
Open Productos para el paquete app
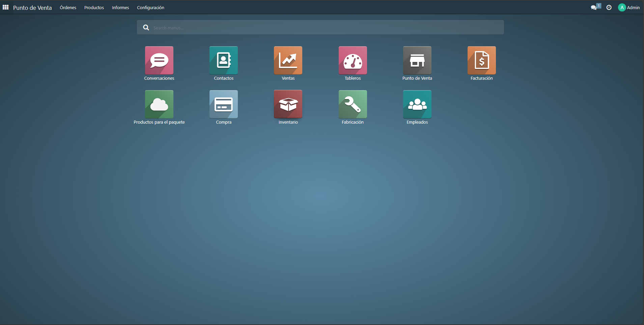pos(159,104)
